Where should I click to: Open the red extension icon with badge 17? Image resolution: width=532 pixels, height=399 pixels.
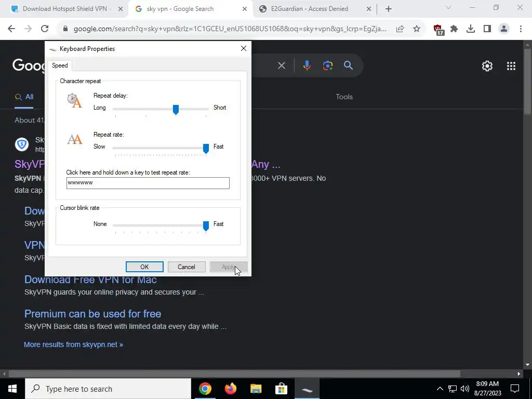pyautogui.click(x=438, y=30)
